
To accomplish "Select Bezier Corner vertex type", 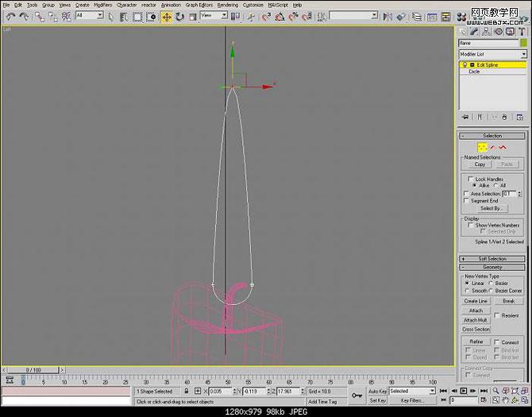I will [491, 291].
